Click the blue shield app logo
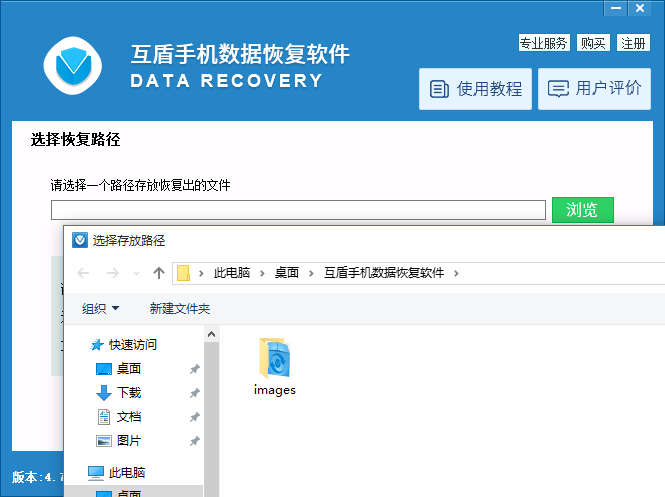The width and height of the screenshot is (665, 497). [x=72, y=66]
